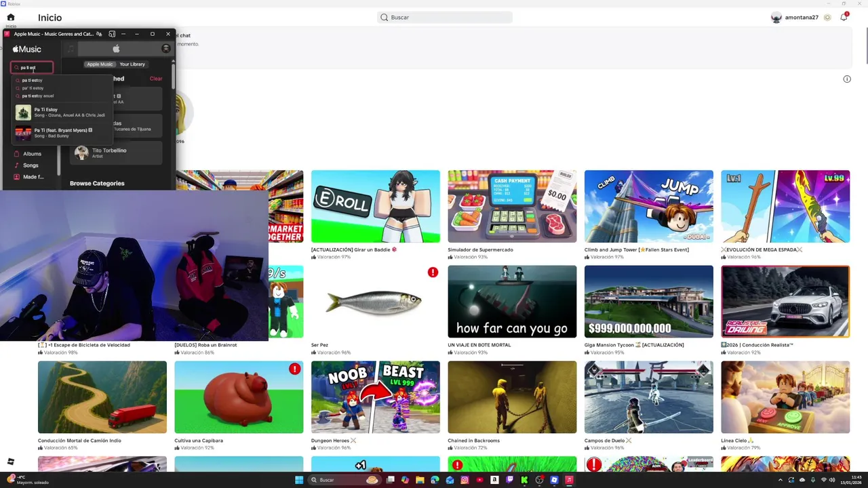Screen dimensions: 868x488
Task: Click the cast icon in Apple Music titlebar
Action: (x=112, y=34)
